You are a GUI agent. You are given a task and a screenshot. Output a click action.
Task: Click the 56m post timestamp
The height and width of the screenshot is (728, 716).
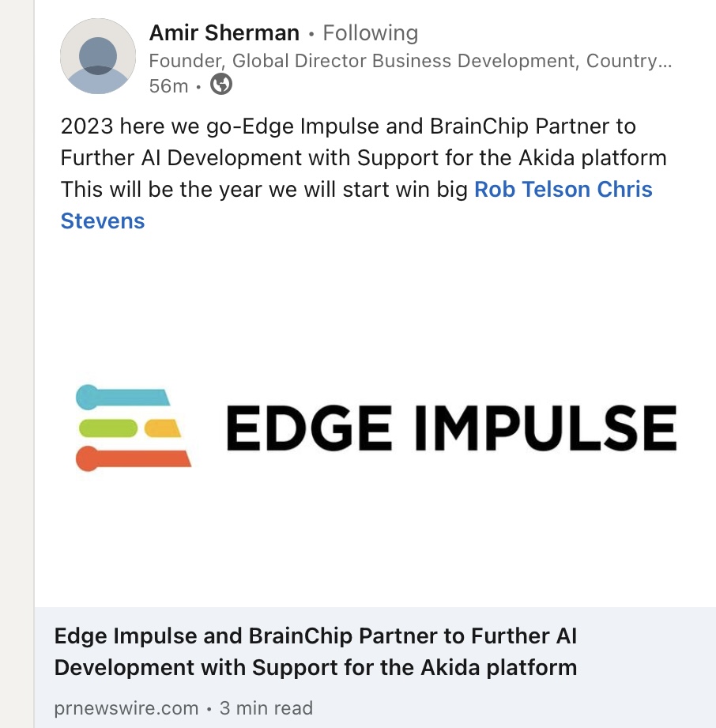click(x=168, y=85)
